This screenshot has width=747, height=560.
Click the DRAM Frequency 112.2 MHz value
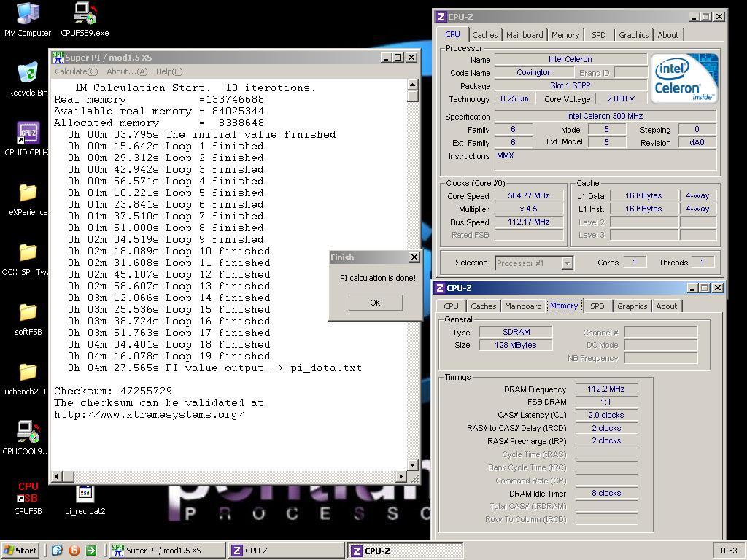[606, 389]
